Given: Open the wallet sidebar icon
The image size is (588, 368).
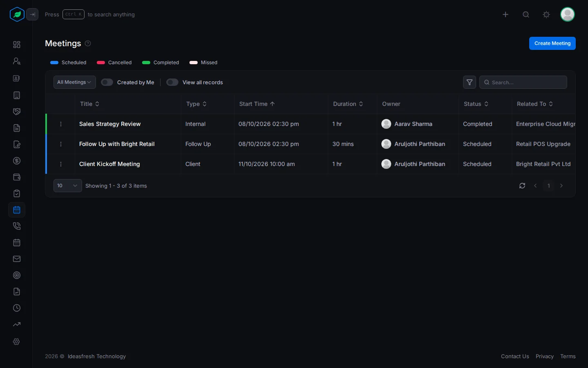Looking at the screenshot, I should click(x=17, y=177).
